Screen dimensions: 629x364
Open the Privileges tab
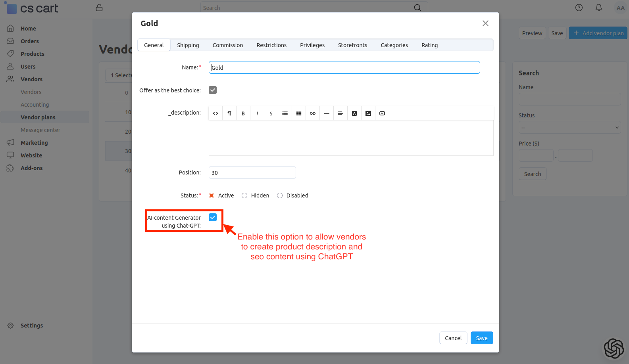click(312, 45)
